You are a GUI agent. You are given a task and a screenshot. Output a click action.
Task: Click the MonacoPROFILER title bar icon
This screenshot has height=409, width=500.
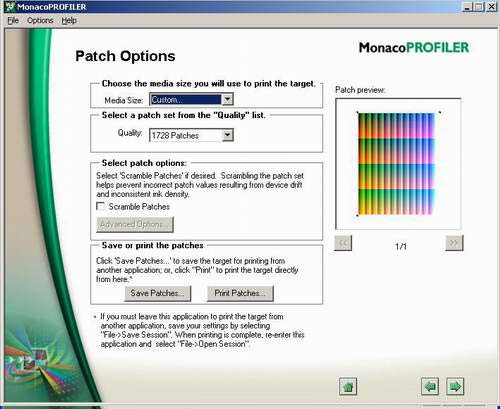tap(10, 7)
